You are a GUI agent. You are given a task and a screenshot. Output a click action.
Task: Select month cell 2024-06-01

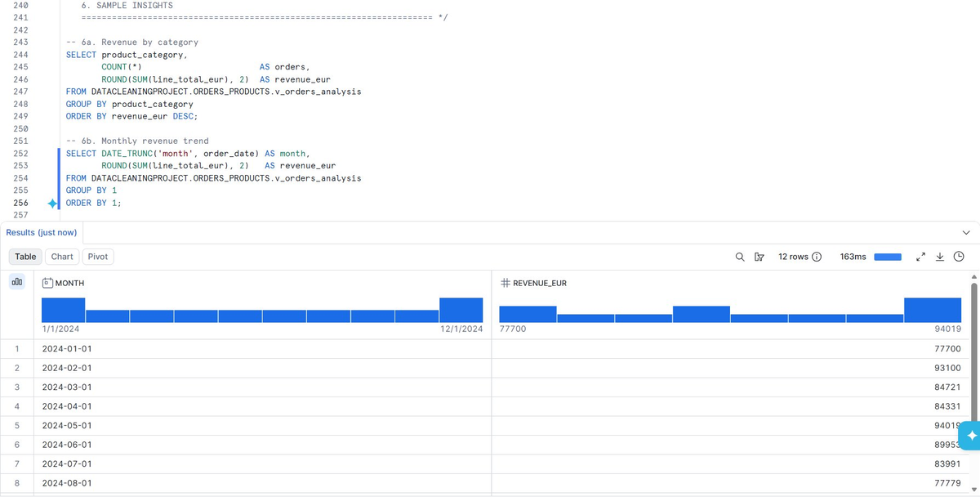tap(263, 445)
